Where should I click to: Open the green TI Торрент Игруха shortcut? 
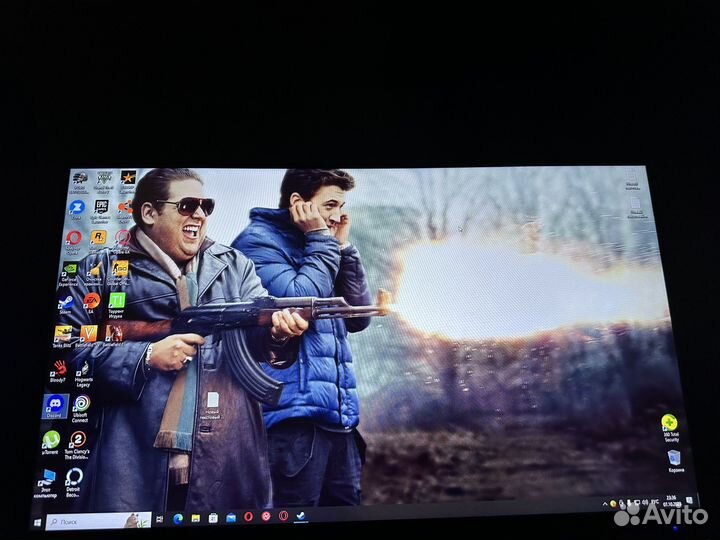[116, 305]
